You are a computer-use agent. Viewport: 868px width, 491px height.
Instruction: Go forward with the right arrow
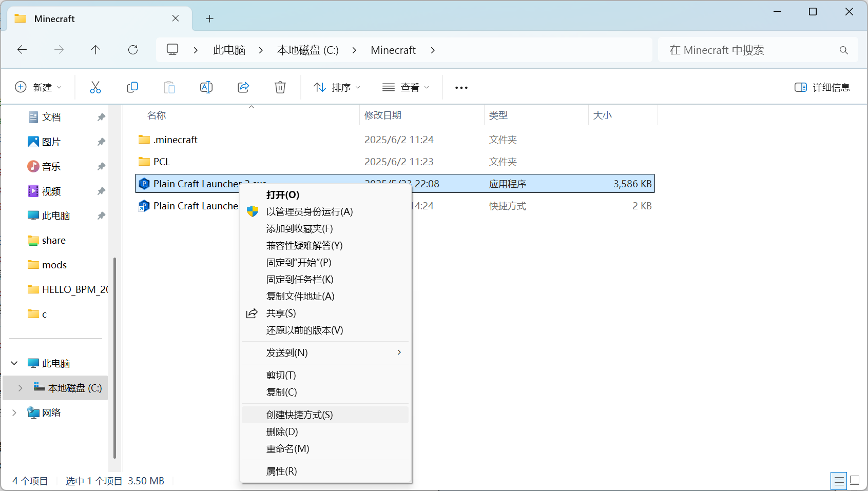[x=59, y=50]
